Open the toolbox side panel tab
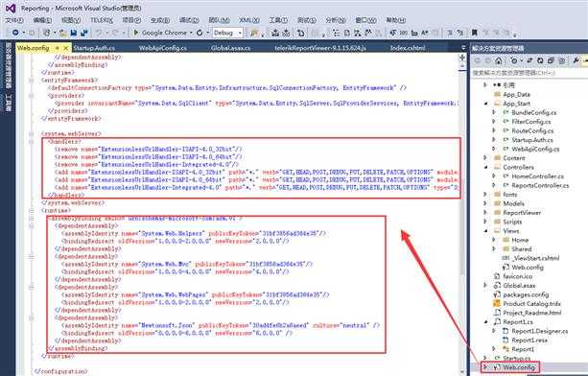The height and width of the screenshot is (376, 588). (x=8, y=103)
